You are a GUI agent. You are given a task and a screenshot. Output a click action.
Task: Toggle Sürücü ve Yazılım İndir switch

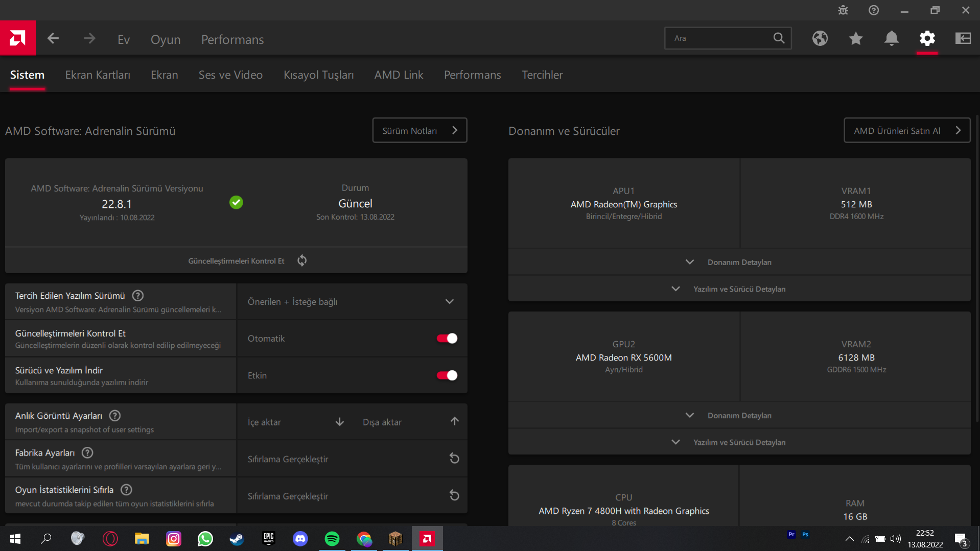447,375
